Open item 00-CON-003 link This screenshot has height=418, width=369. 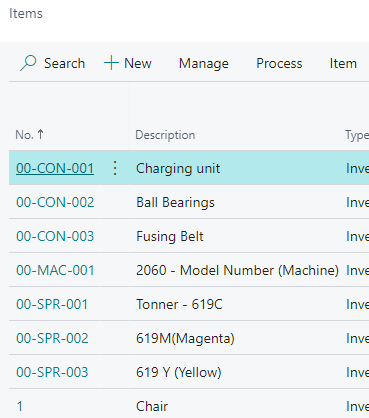(x=55, y=236)
